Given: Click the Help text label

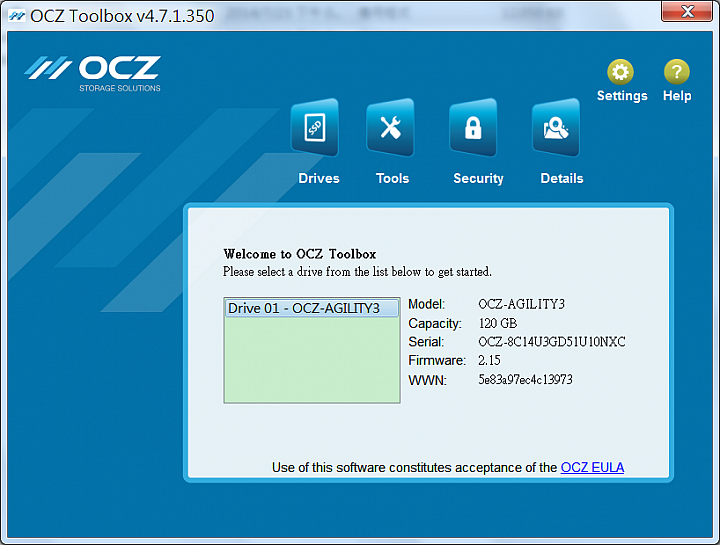Looking at the screenshot, I should [677, 96].
